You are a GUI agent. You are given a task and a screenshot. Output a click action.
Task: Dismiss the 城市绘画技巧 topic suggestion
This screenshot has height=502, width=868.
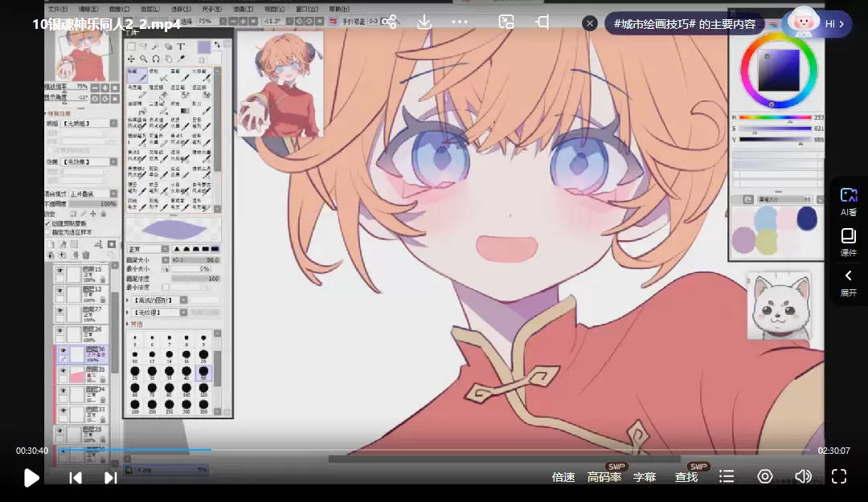[590, 23]
